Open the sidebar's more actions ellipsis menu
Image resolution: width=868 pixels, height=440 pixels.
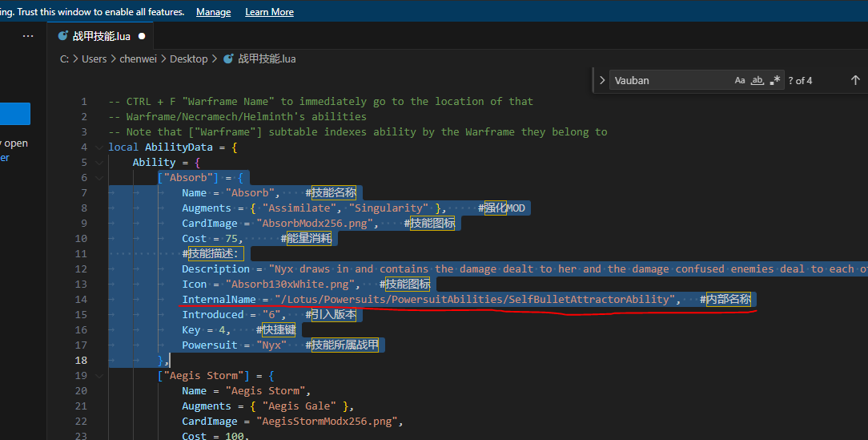tap(28, 36)
